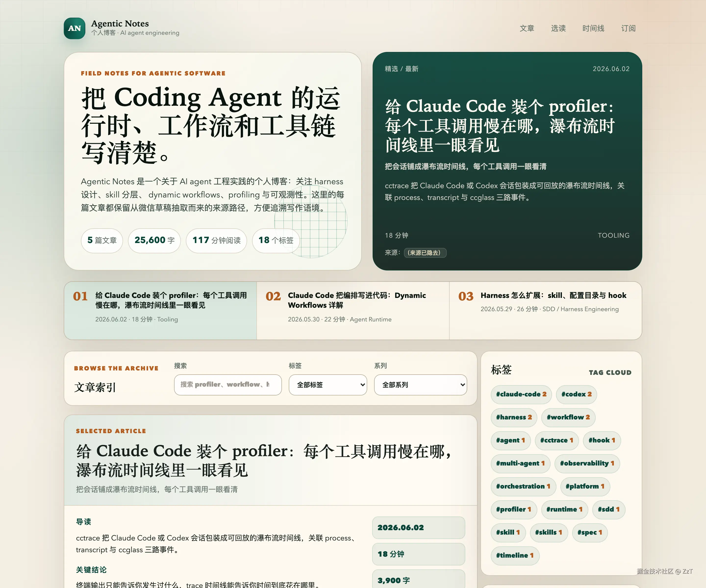Pick the #hook tag chip
Image resolution: width=706 pixels, height=588 pixels.
(x=602, y=440)
